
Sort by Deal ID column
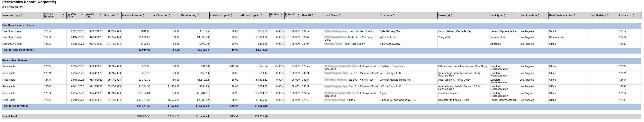coord(313,15)
